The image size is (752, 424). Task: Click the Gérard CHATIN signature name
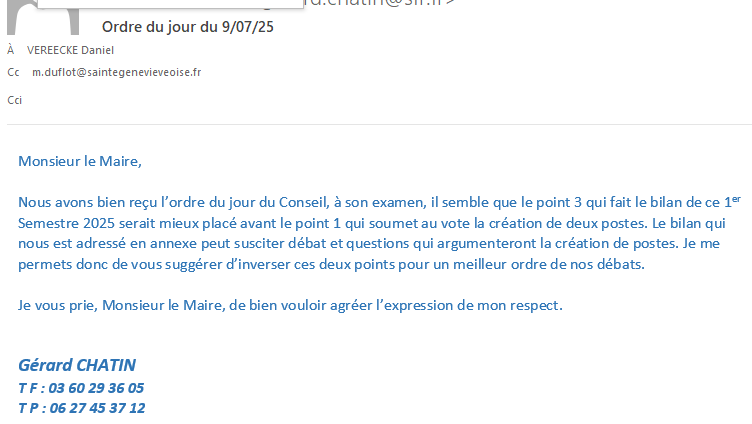pos(77,365)
